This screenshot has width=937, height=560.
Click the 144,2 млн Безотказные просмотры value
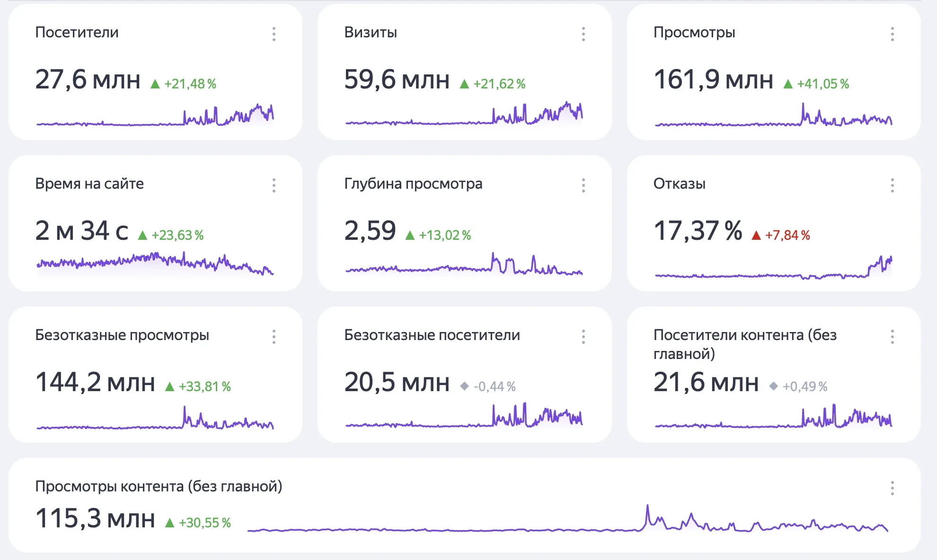(x=95, y=382)
